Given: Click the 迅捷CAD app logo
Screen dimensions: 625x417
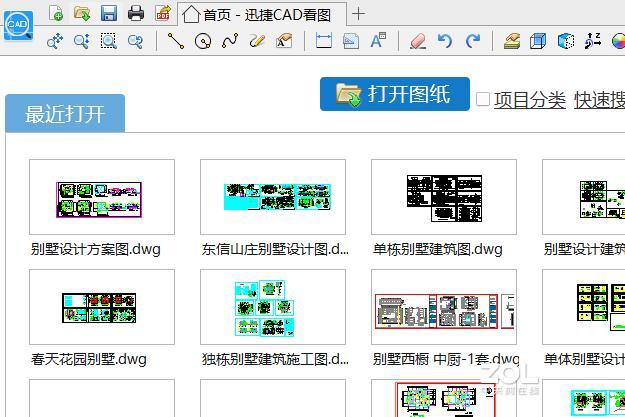Looking at the screenshot, I should [18, 26].
